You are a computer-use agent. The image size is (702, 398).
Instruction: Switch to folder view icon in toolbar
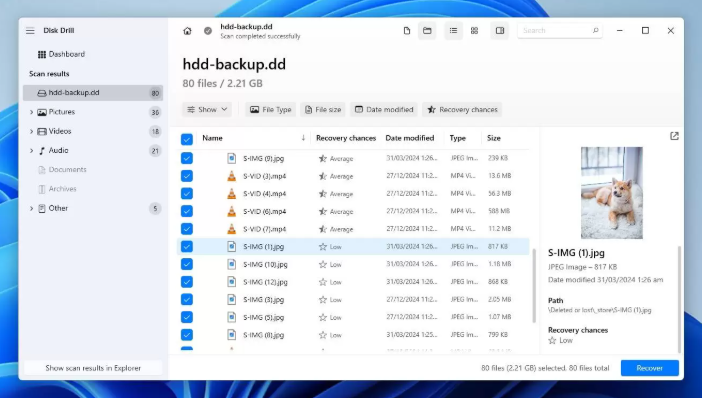[427, 30]
